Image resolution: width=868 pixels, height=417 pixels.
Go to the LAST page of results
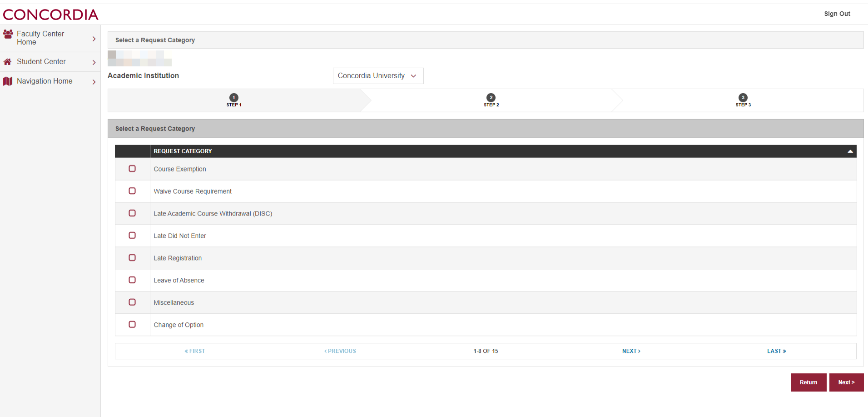[x=776, y=351]
